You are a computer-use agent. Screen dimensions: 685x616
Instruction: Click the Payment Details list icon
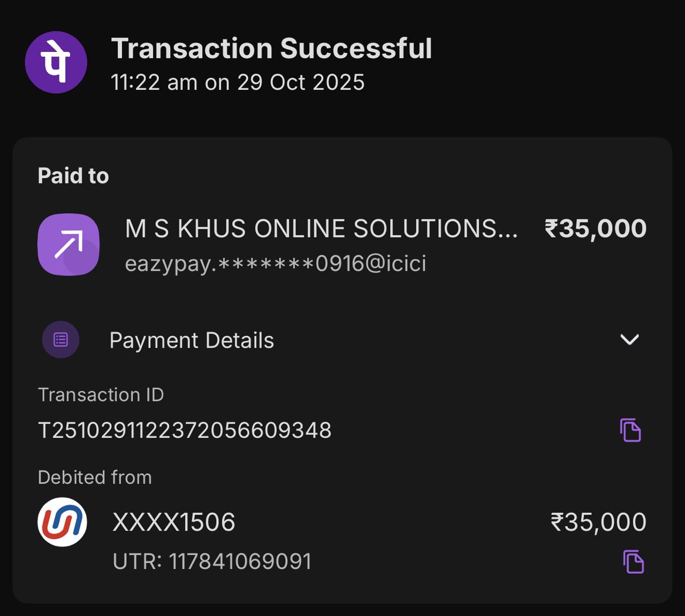[60, 340]
